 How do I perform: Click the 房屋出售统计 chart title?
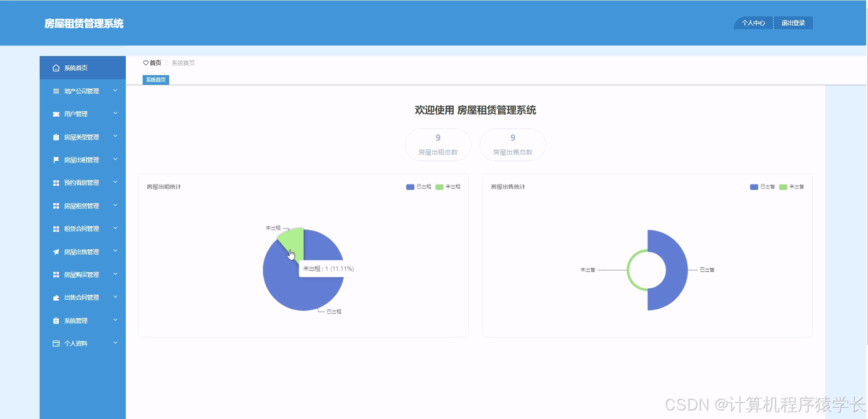pos(508,187)
